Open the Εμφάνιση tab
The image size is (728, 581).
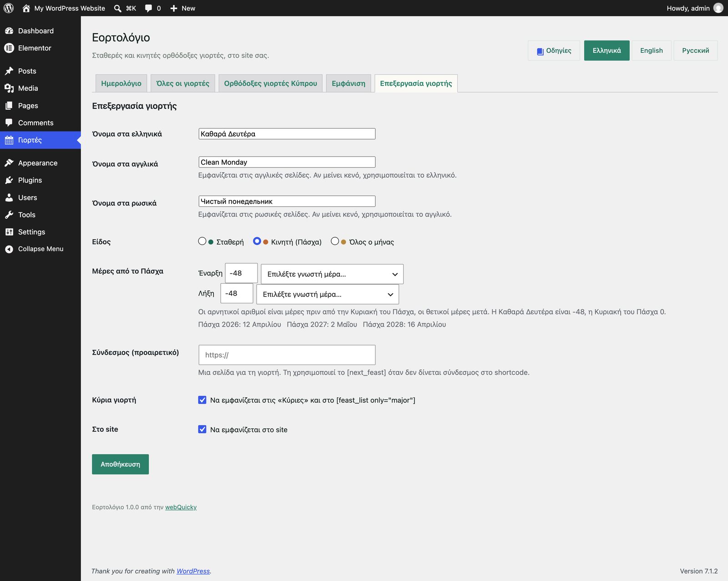(349, 83)
